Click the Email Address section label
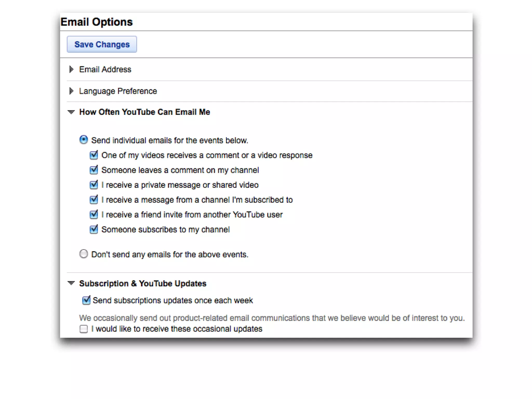Screen dimensions: 532x399 tap(105, 69)
